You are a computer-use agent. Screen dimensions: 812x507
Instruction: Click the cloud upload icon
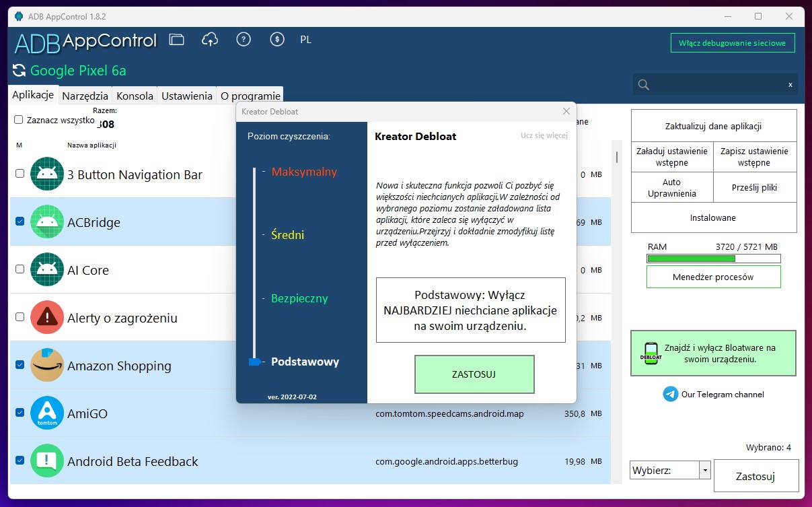[x=210, y=40]
